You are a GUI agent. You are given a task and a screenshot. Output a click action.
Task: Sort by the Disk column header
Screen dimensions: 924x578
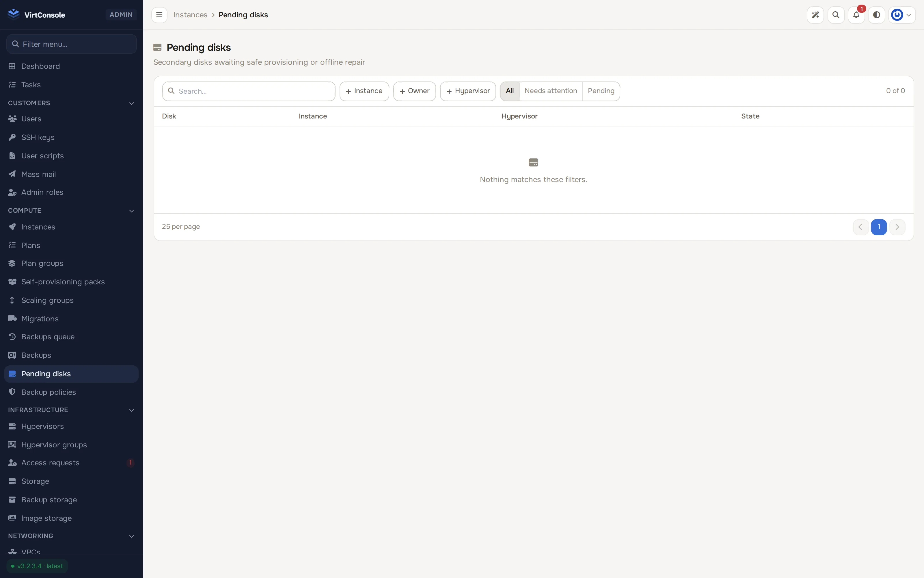tap(169, 116)
